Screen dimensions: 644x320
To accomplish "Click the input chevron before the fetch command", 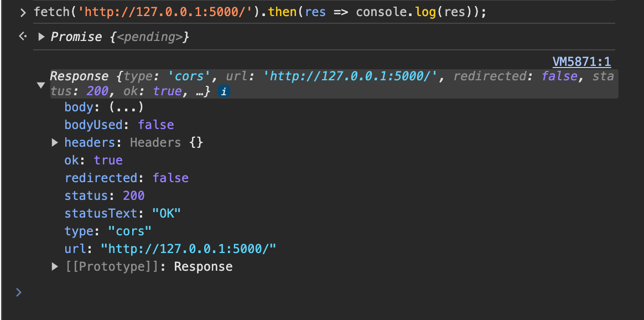I will [23, 12].
